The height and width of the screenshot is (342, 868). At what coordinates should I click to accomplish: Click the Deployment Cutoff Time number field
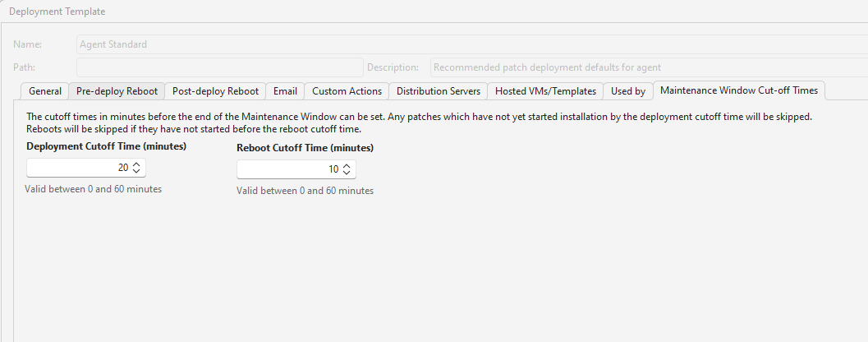(78, 168)
